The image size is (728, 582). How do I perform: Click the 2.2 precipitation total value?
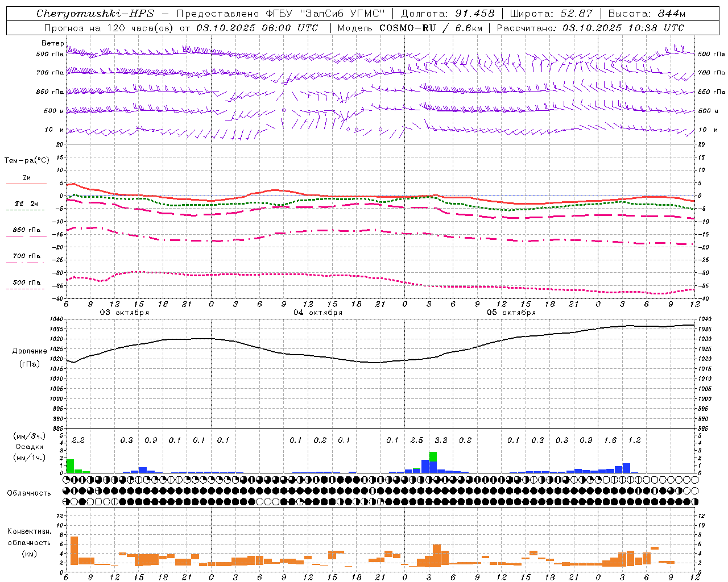pyautogui.click(x=78, y=440)
